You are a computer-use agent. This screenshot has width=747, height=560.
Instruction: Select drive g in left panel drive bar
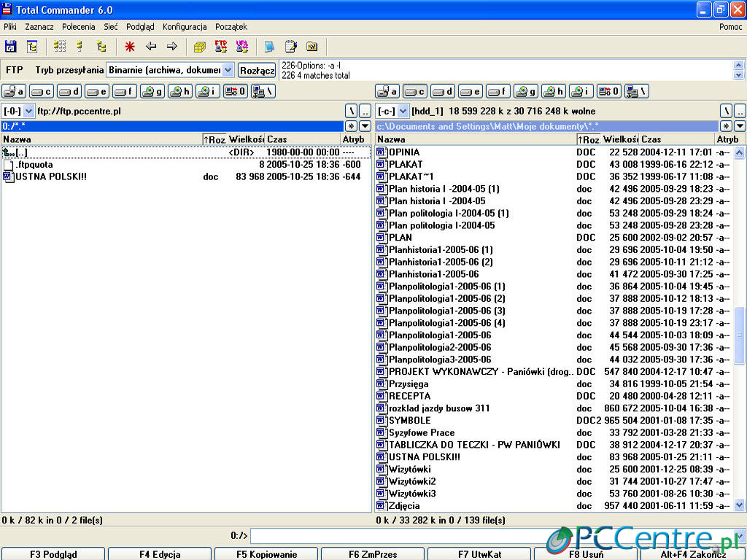click(152, 91)
